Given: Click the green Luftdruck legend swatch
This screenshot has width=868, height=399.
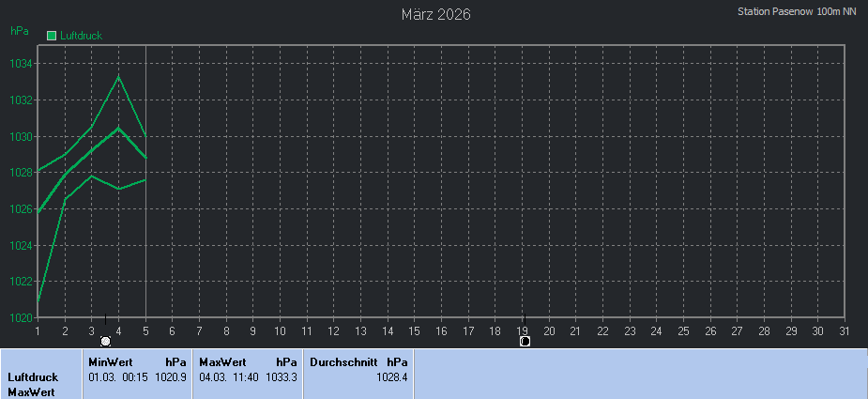Looking at the screenshot, I should (52, 36).
